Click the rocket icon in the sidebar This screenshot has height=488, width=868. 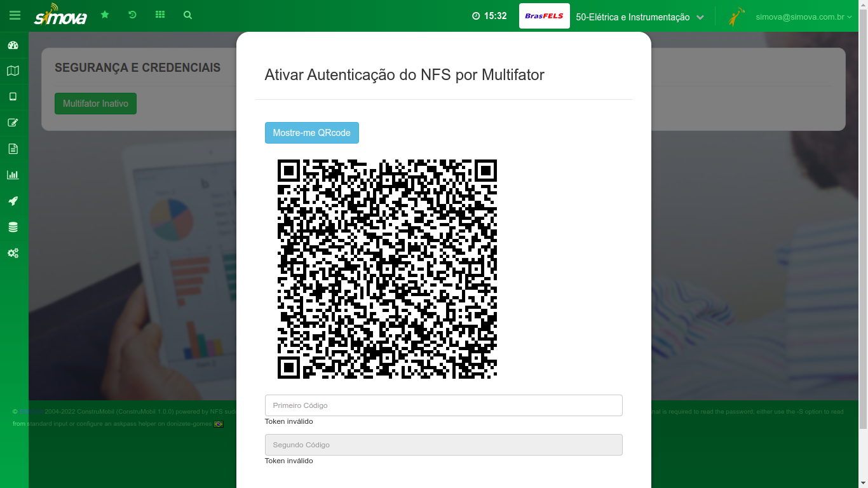13,201
